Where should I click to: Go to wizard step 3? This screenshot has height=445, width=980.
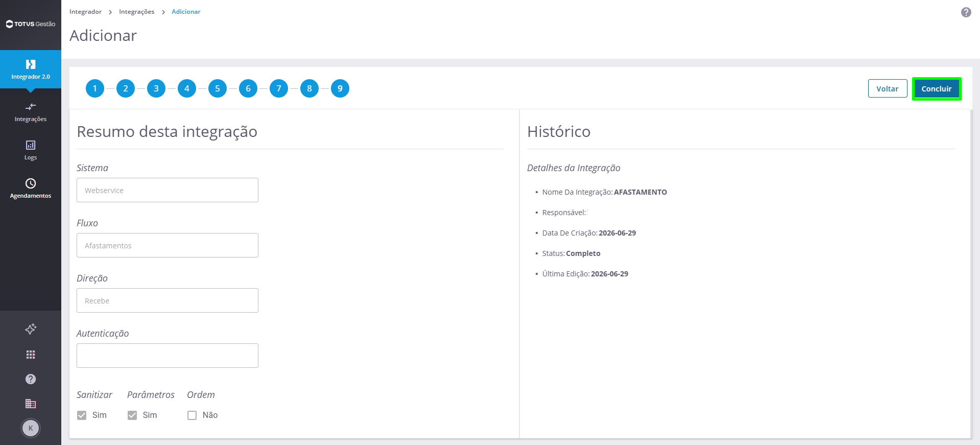156,88
